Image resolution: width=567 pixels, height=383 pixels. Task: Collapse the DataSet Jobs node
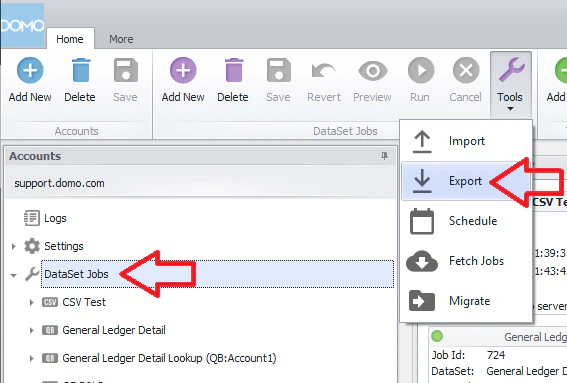coord(14,275)
